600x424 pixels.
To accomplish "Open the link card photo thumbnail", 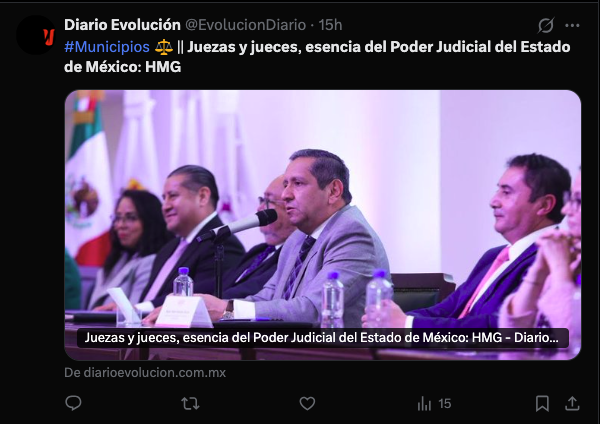I will 323,225.
